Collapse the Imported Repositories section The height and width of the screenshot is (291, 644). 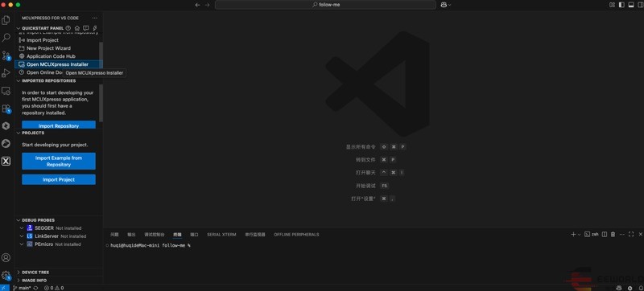click(x=19, y=80)
